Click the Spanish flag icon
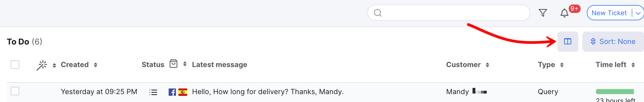Image resolution: width=644 pixels, height=102 pixels. click(x=183, y=92)
